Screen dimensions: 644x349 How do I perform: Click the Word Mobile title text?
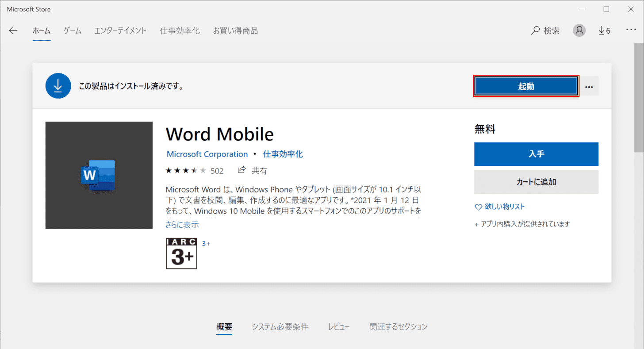[220, 134]
